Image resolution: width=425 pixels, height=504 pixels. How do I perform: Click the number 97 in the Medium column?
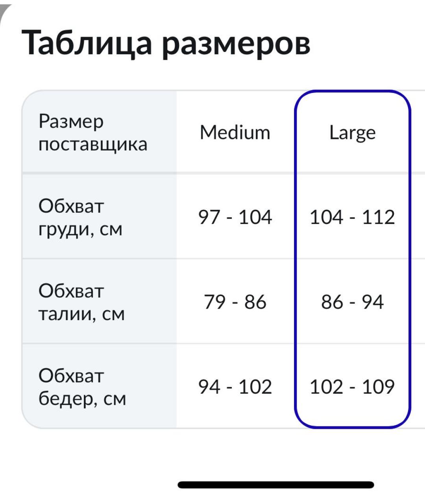[209, 217]
